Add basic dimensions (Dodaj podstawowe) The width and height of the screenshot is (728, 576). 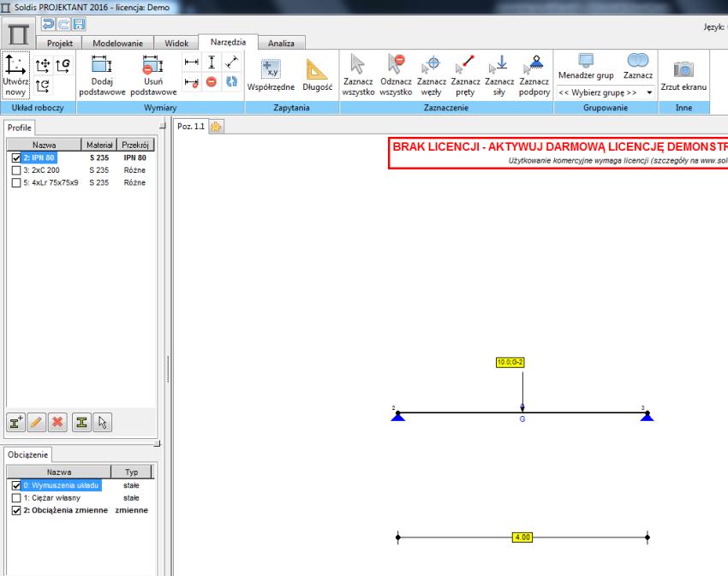point(102,75)
